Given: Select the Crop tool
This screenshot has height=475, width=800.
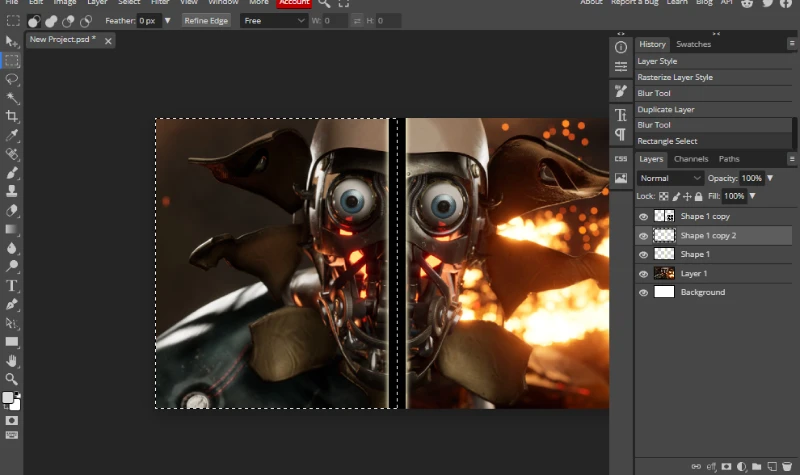Looking at the screenshot, I should [12, 116].
